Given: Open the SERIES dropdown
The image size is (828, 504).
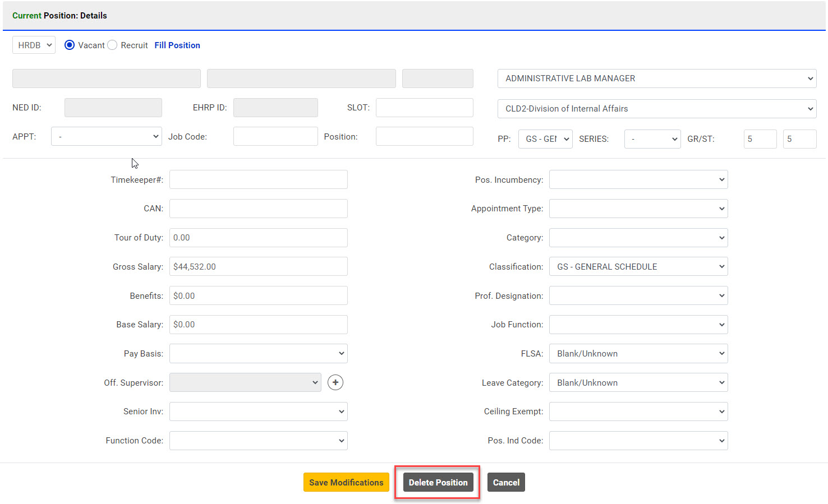Looking at the screenshot, I should [x=652, y=139].
